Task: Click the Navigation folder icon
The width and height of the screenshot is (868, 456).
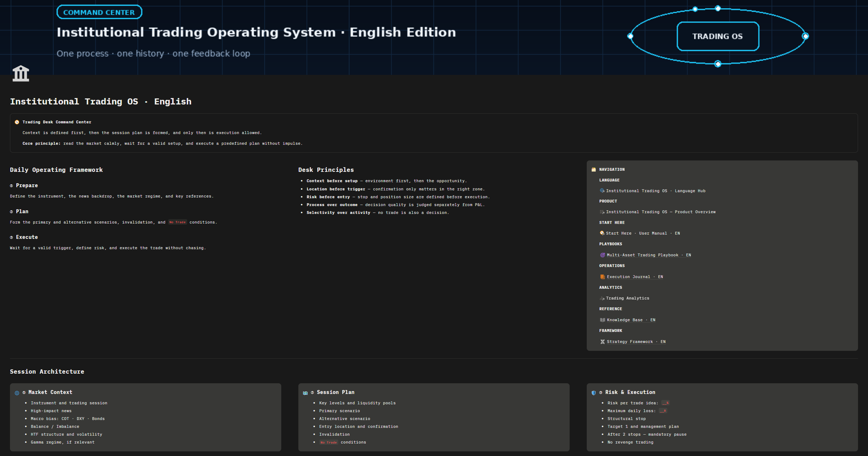Action: click(x=594, y=169)
